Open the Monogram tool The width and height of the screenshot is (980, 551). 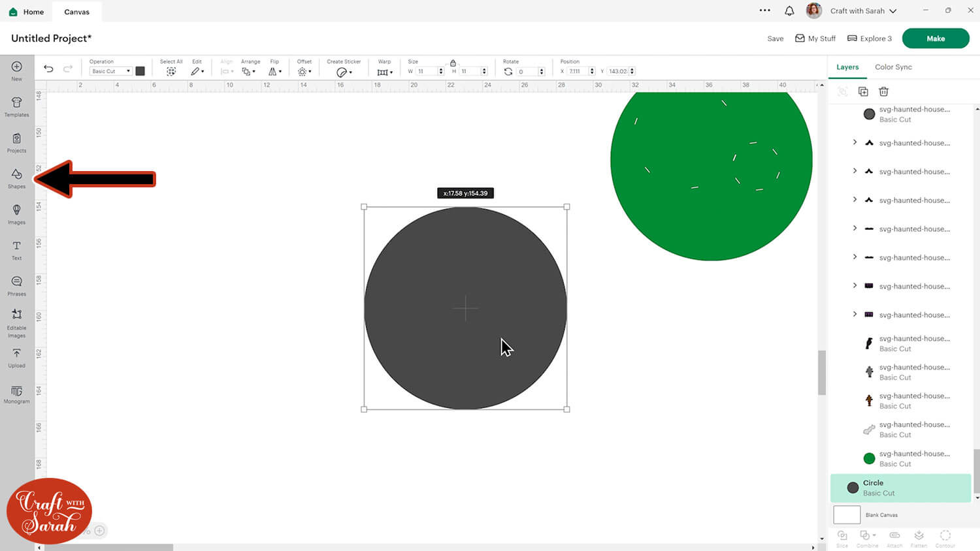click(x=17, y=394)
